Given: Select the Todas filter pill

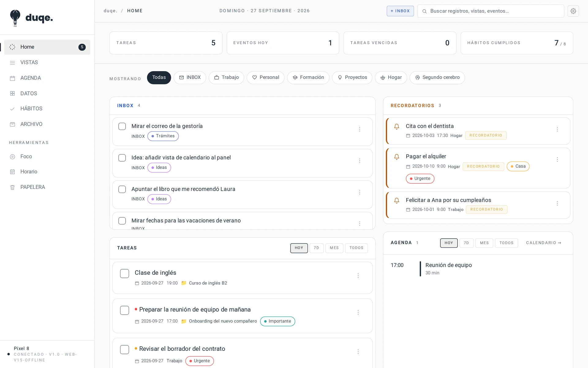Looking at the screenshot, I should pos(159,78).
